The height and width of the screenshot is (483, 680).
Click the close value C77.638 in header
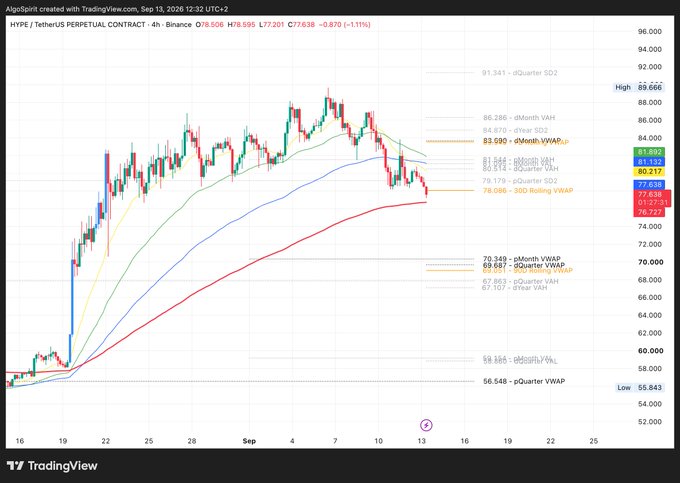301,25
